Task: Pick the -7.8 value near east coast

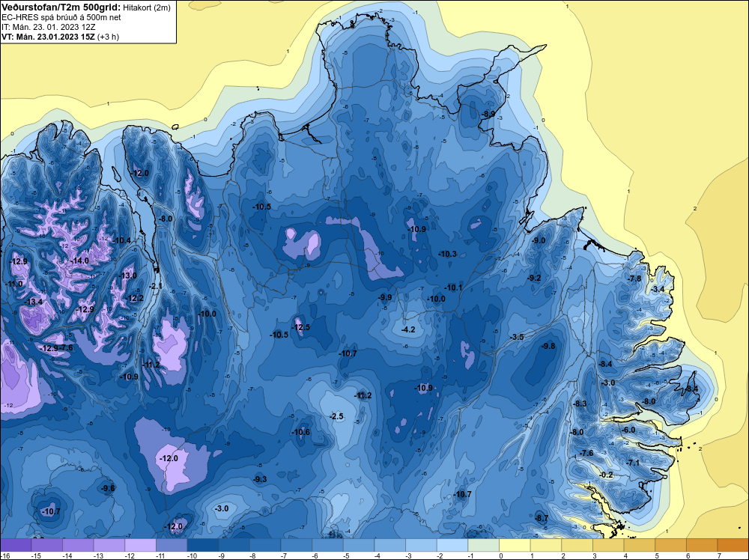Action: (x=635, y=279)
